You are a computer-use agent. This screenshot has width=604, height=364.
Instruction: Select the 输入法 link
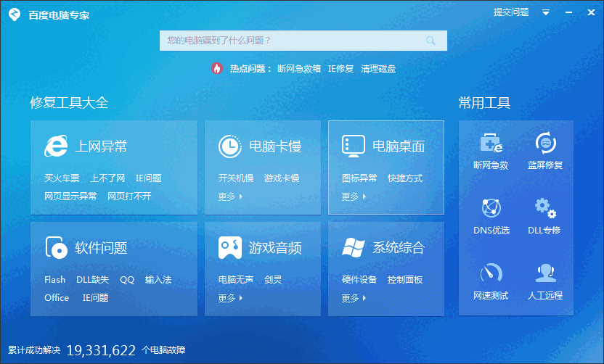(x=158, y=280)
